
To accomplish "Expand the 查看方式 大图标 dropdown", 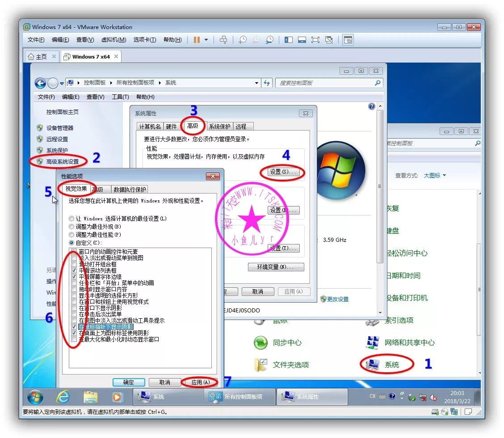I will coord(435,176).
